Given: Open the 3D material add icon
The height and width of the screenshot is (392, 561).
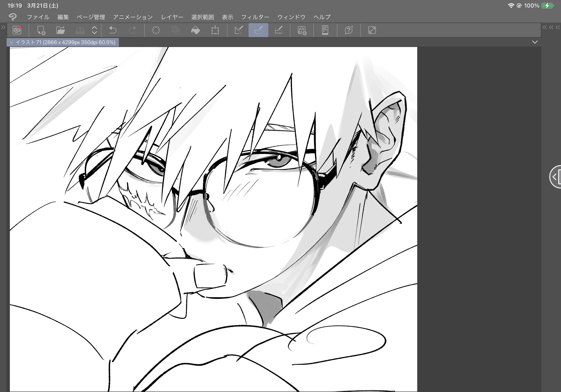Looking at the screenshot, I should (302, 30).
